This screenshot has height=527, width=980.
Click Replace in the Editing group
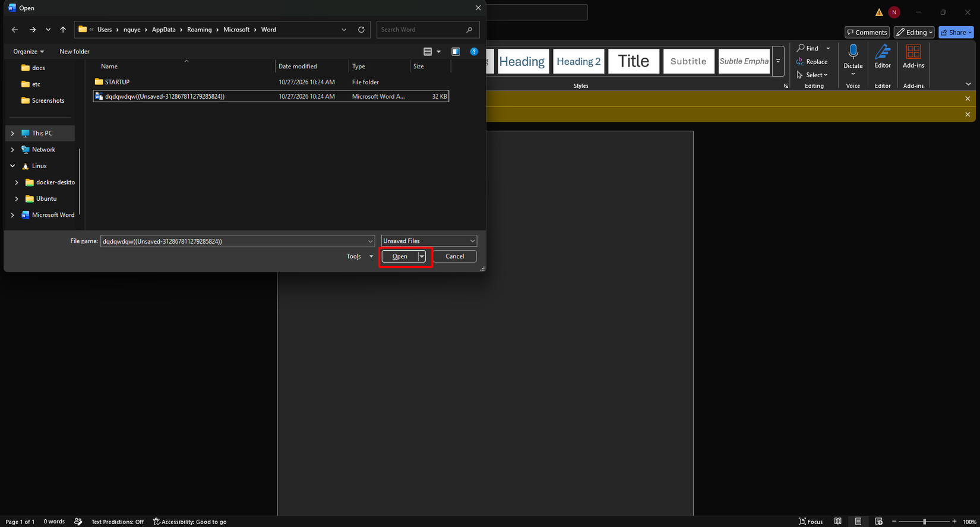click(x=812, y=62)
